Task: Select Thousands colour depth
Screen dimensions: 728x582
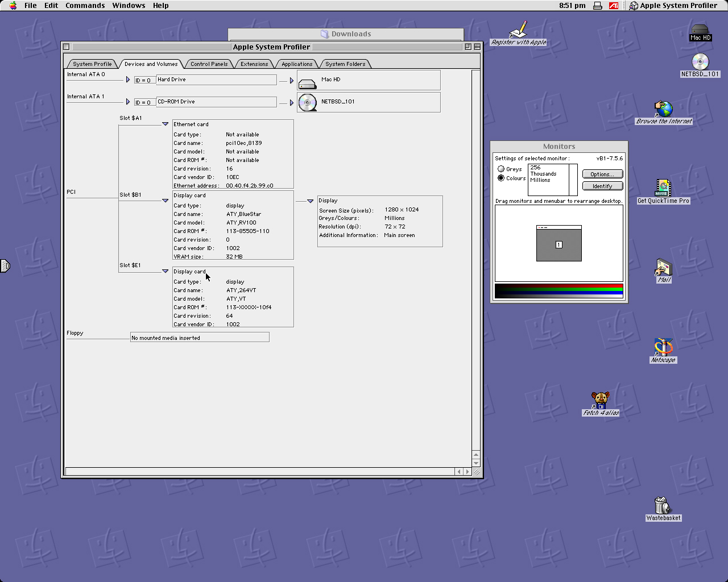Action: pos(544,174)
